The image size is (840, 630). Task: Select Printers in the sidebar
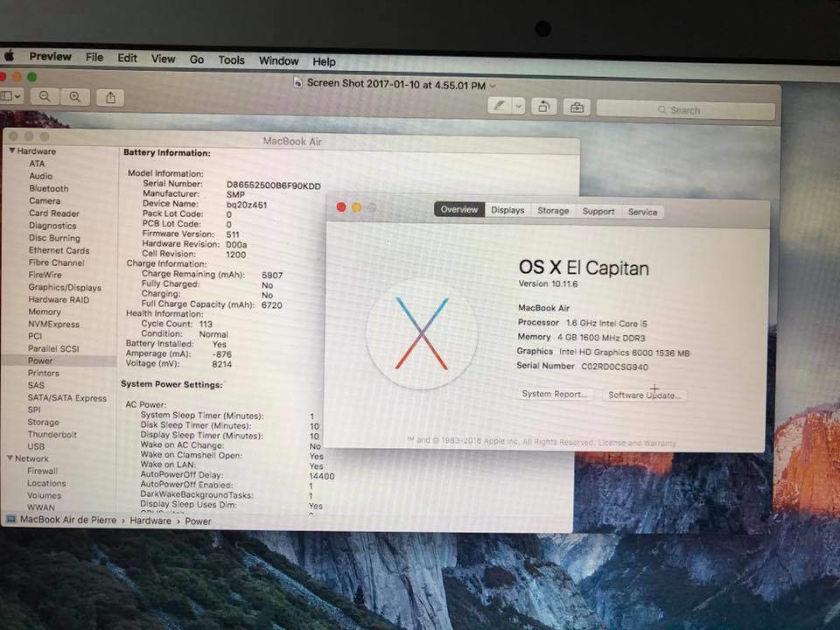point(44,373)
